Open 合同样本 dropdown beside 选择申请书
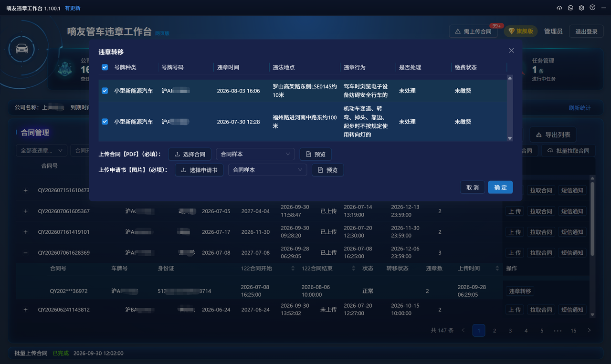 (x=267, y=170)
